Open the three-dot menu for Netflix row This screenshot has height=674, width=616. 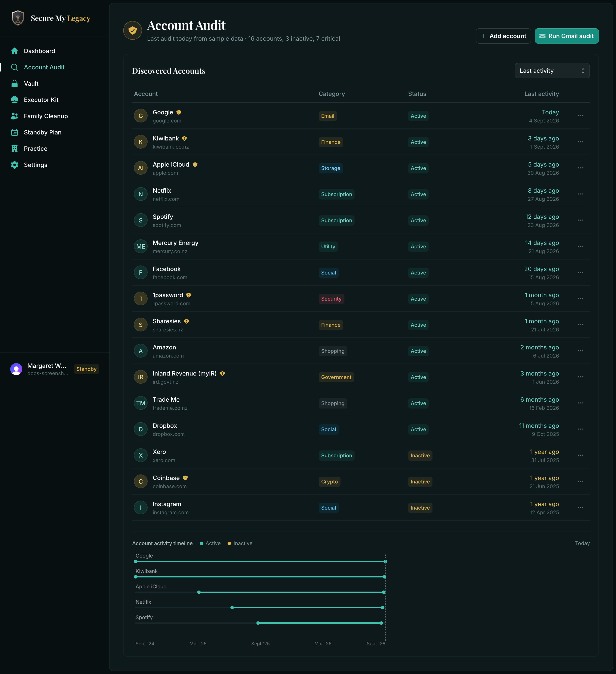(580, 194)
